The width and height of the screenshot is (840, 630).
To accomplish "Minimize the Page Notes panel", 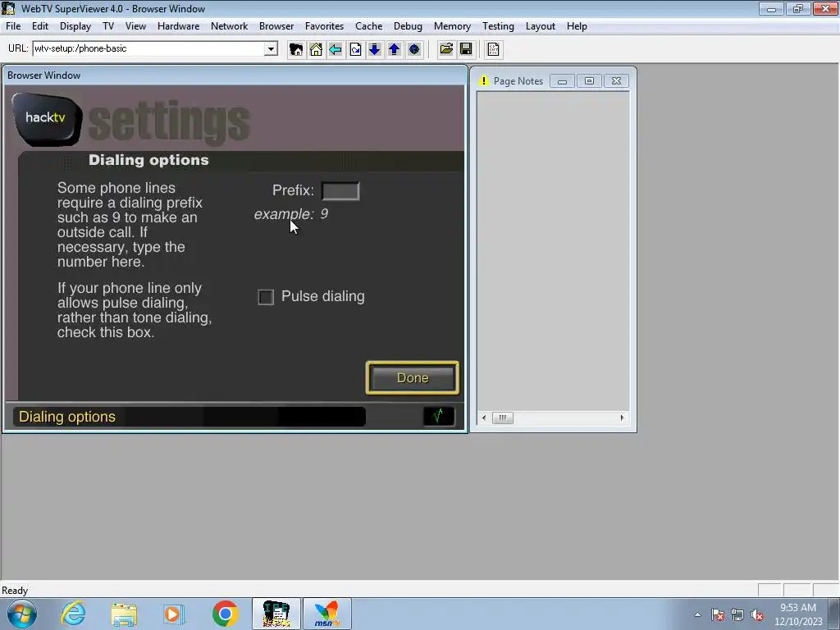I will [x=562, y=81].
